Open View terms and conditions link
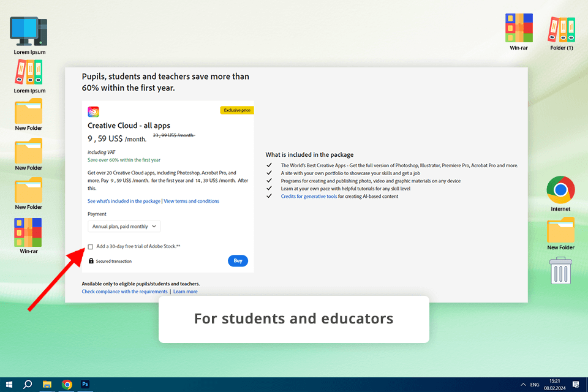 tap(191, 201)
